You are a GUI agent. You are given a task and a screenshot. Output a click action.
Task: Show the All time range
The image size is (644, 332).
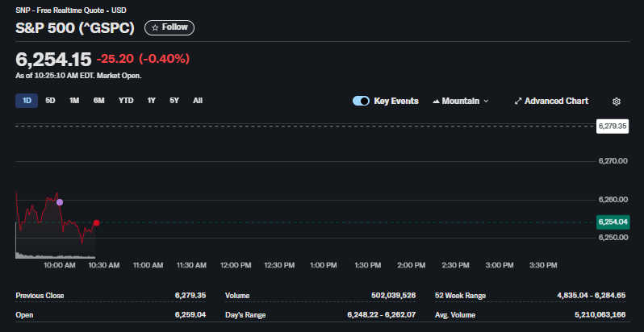(198, 101)
